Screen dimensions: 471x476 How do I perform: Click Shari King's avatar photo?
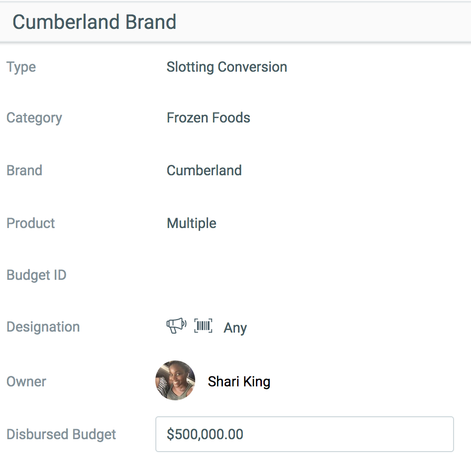[175, 380]
